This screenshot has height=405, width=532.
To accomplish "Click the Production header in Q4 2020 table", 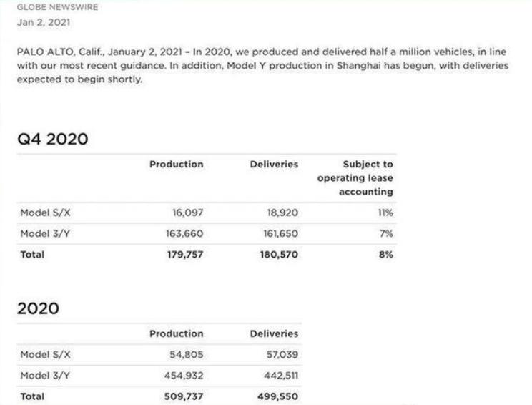I will (176, 165).
